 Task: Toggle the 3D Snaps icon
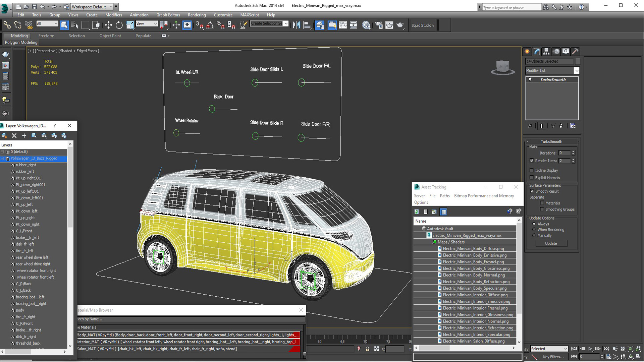point(200,25)
